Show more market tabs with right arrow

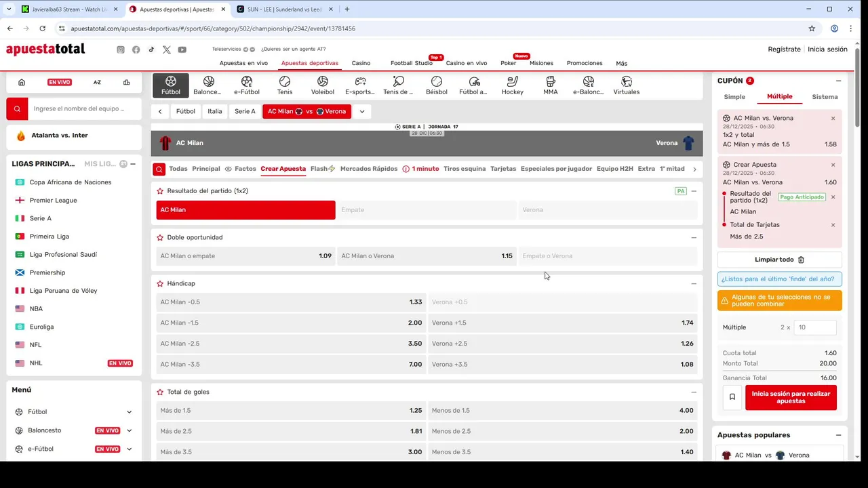tap(694, 169)
